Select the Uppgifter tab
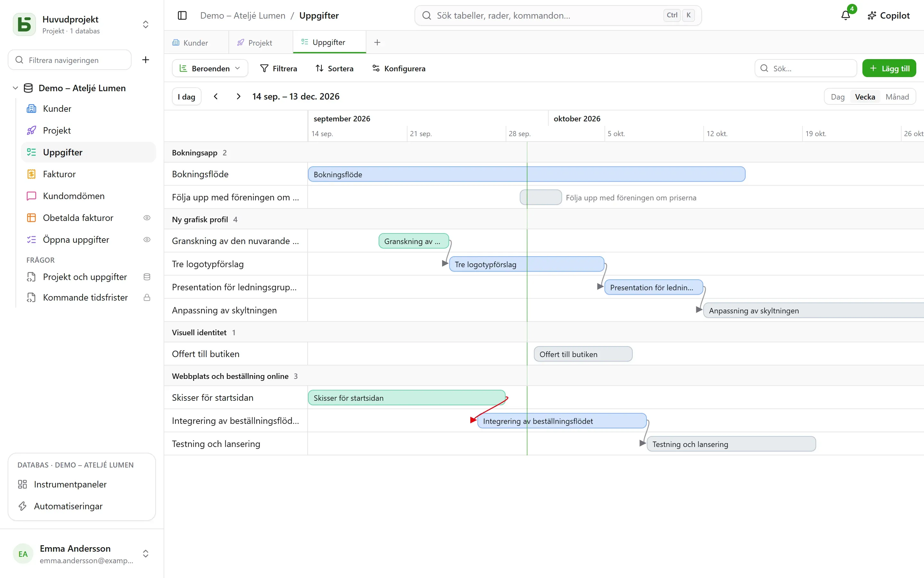Viewport: 924px width, 578px height. [x=329, y=42]
